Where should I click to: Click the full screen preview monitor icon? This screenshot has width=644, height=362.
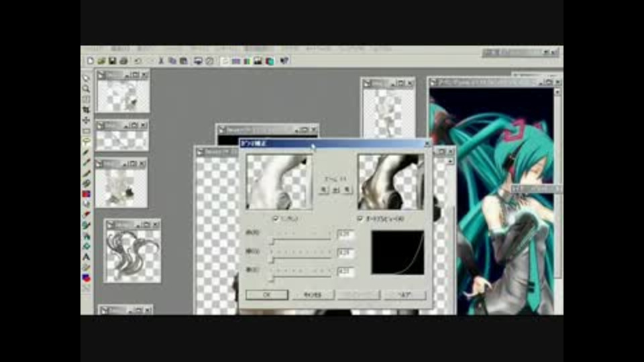(198, 61)
